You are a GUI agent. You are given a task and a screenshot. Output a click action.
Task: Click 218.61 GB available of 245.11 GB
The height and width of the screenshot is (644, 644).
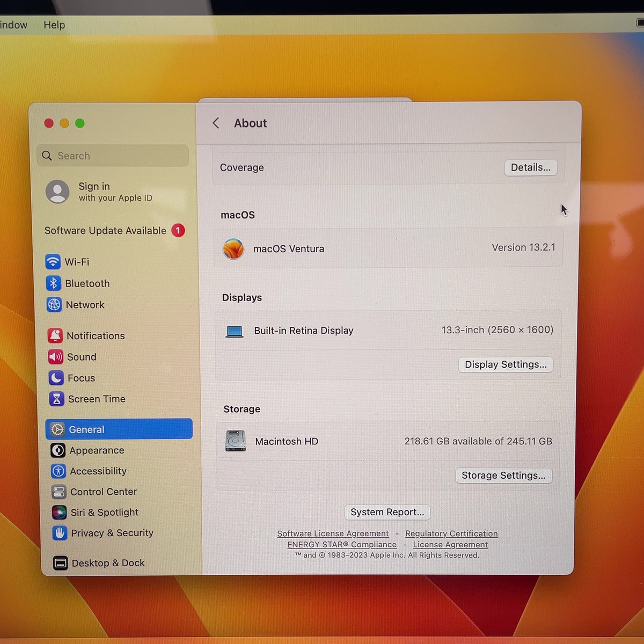478,441
